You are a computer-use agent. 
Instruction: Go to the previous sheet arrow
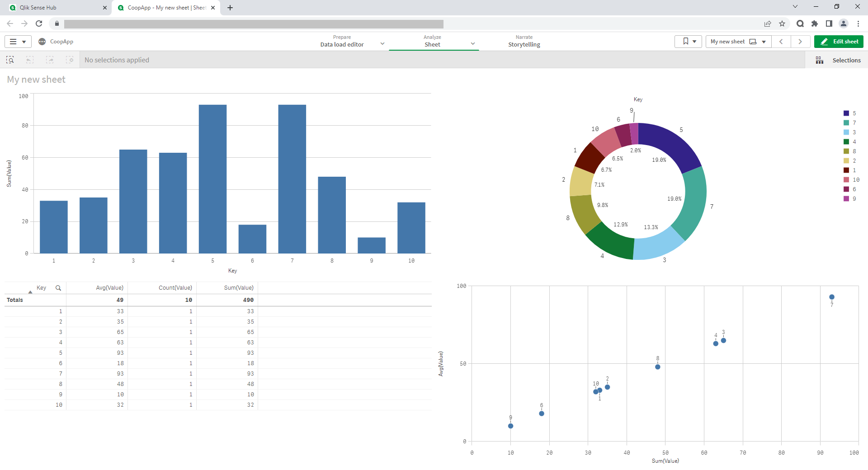point(781,42)
